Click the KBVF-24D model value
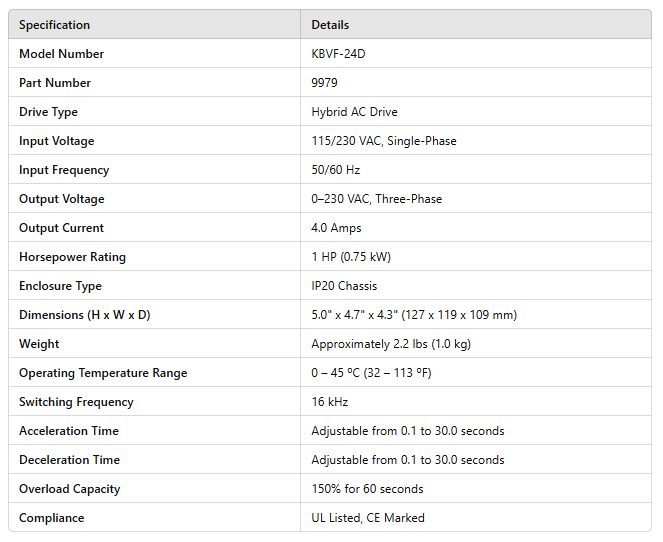This screenshot has width=663, height=542. coord(338,54)
